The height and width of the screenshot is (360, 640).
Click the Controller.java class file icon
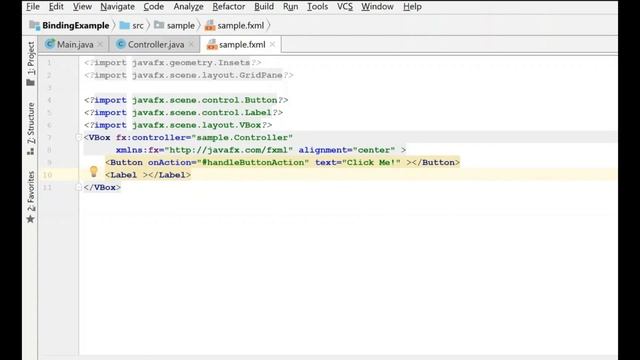[x=120, y=44]
